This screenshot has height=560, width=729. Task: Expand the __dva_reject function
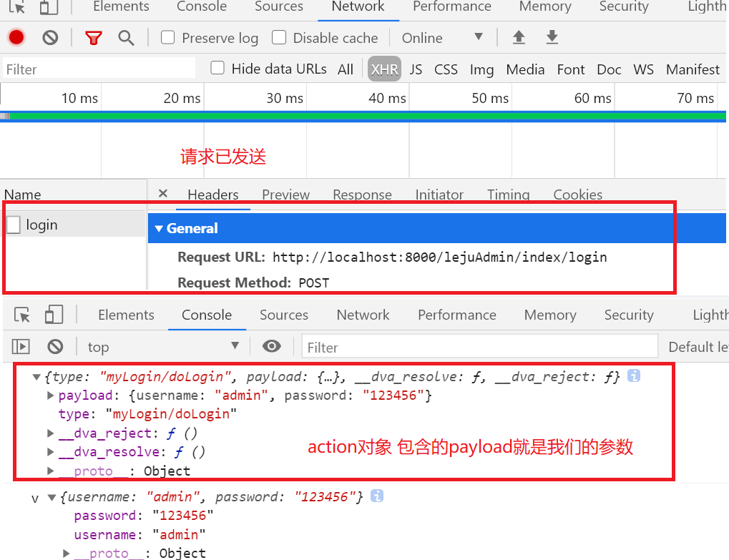pyautogui.click(x=50, y=433)
